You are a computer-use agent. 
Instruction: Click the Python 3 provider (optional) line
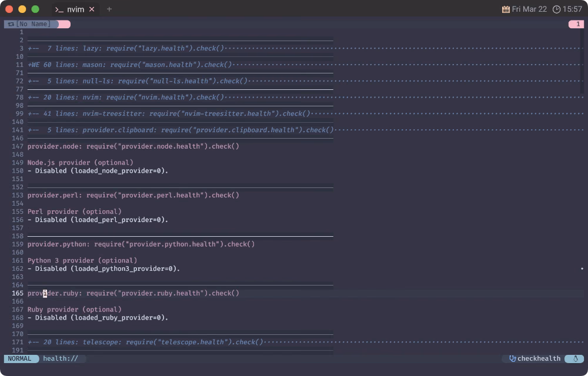coord(82,261)
